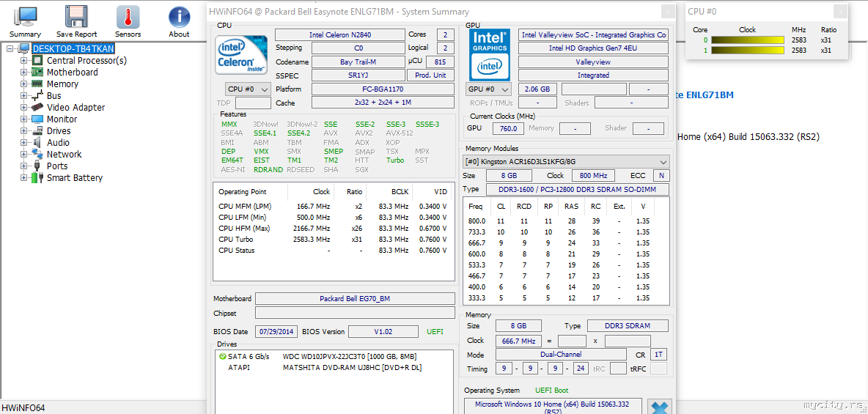Click the GPU clock 760.0 field
Screen dimensions: 868x414
(x=507, y=128)
